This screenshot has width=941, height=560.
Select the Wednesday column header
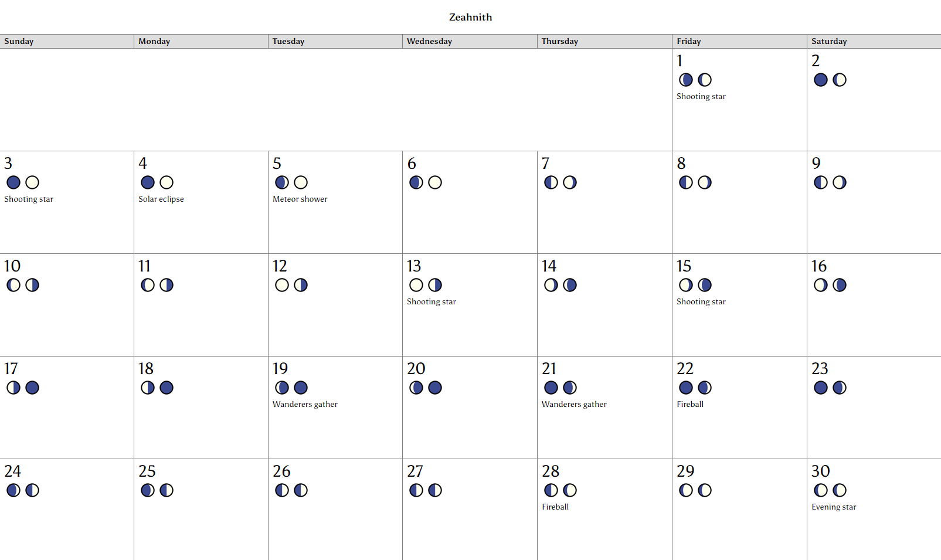(470, 41)
